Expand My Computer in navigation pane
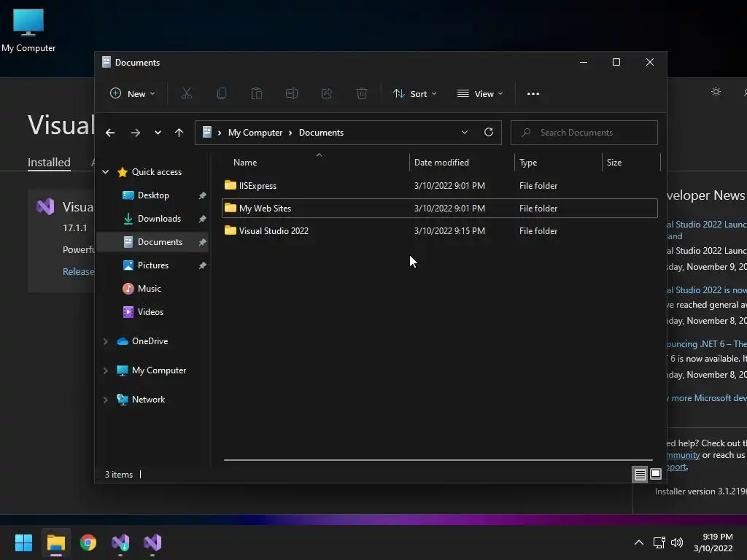 [105, 370]
